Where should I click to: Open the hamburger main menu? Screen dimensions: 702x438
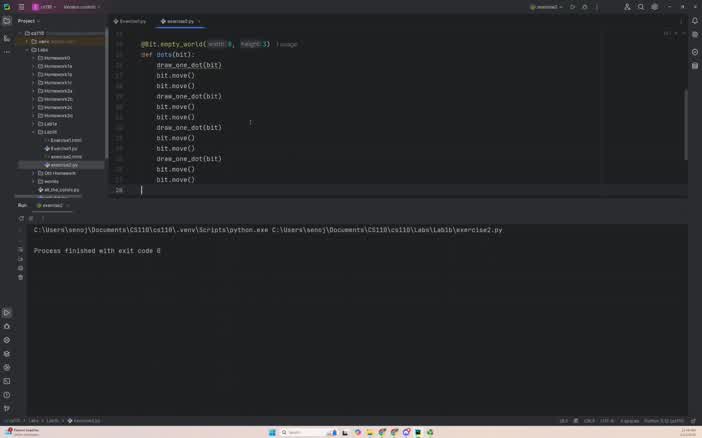tap(21, 7)
